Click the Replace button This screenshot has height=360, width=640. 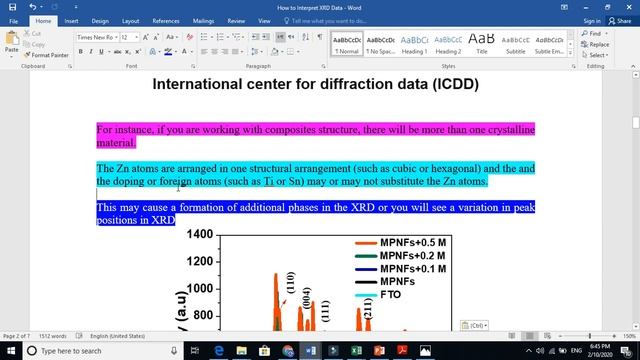pos(595,44)
